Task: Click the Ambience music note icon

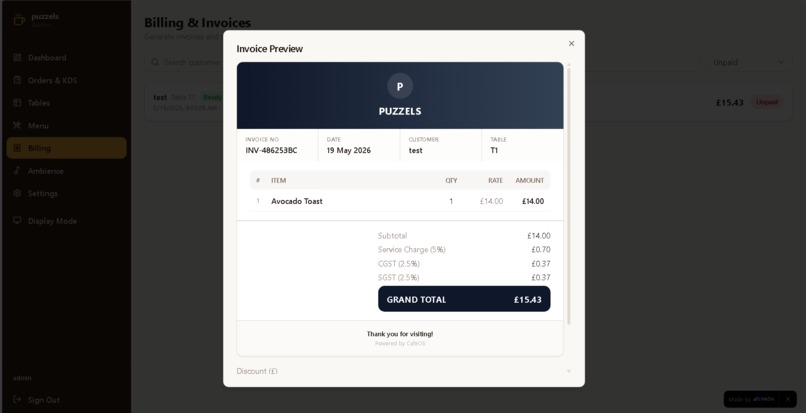Action: point(17,171)
